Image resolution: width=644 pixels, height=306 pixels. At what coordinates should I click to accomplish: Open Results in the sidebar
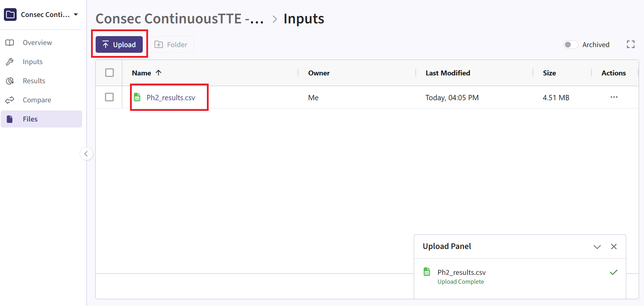34,81
